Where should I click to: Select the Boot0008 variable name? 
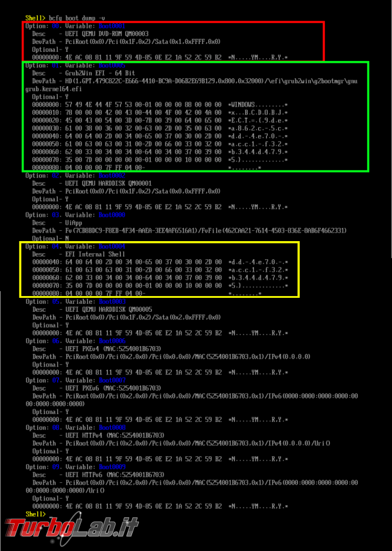point(112,427)
